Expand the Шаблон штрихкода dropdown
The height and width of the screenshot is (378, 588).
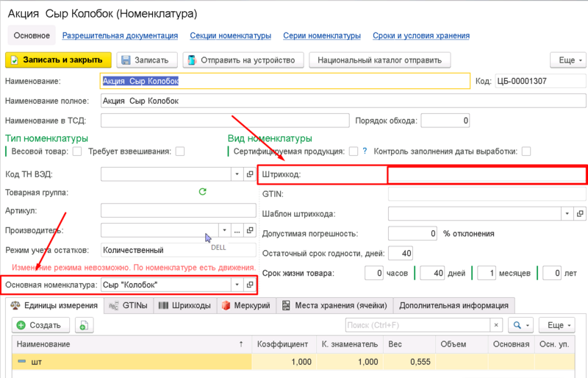click(x=567, y=213)
